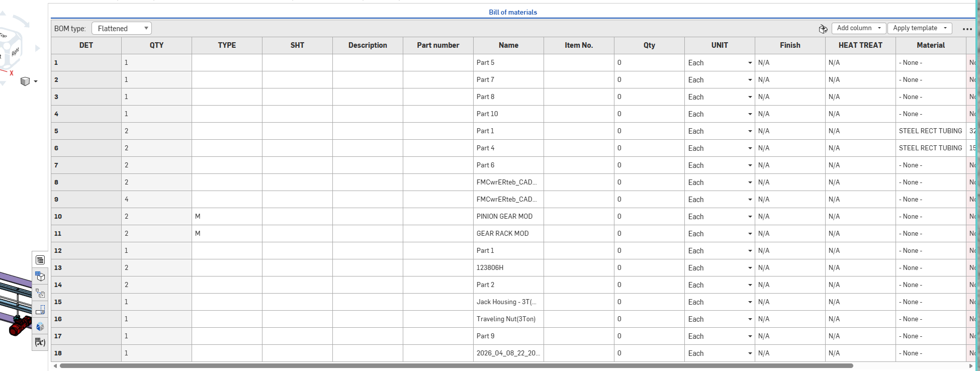The image size is (980, 371).
Task: Click the Name cell 'Part 6'
Action: coord(508,165)
